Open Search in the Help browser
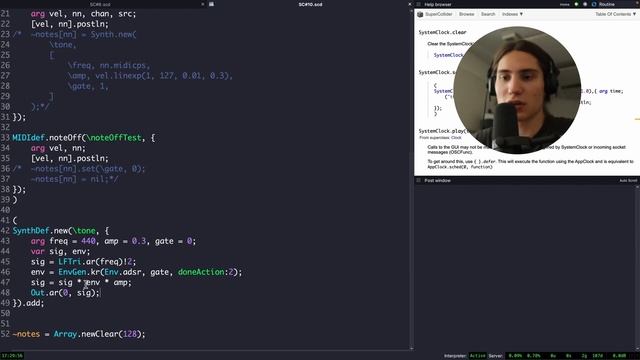This screenshot has height=360, width=640. (x=488, y=14)
